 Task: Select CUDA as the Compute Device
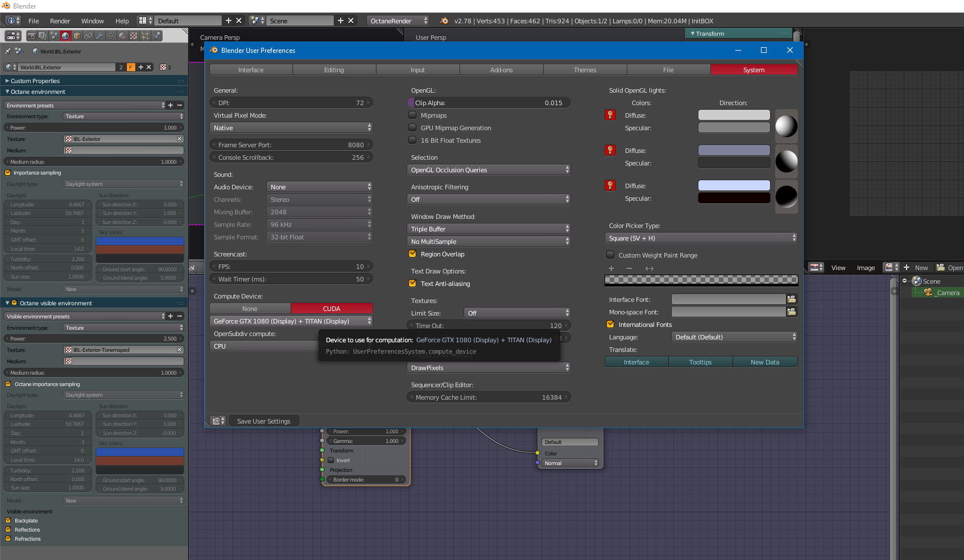(x=332, y=309)
